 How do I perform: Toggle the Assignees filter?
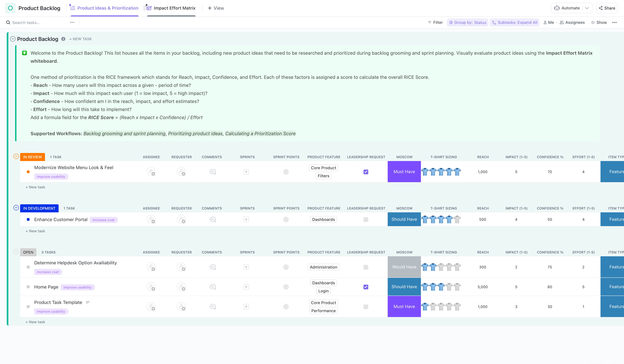click(x=572, y=22)
